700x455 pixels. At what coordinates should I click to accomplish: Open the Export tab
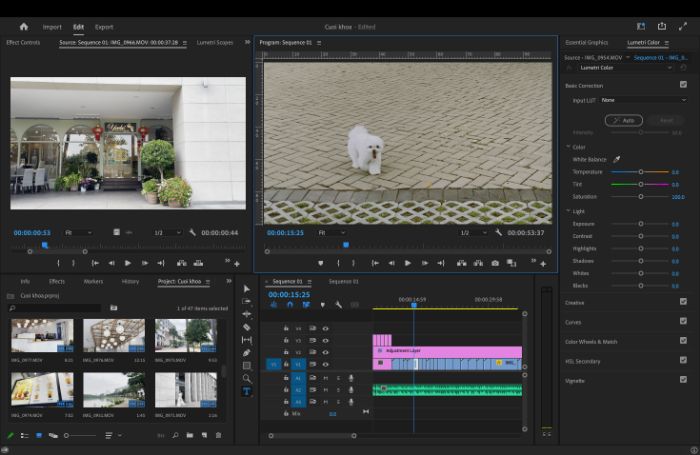coord(104,27)
